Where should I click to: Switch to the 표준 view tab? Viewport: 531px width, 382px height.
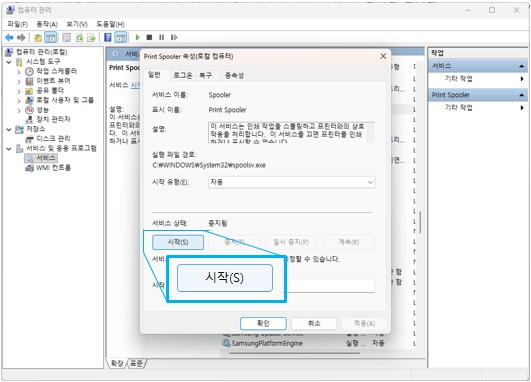[x=136, y=363]
